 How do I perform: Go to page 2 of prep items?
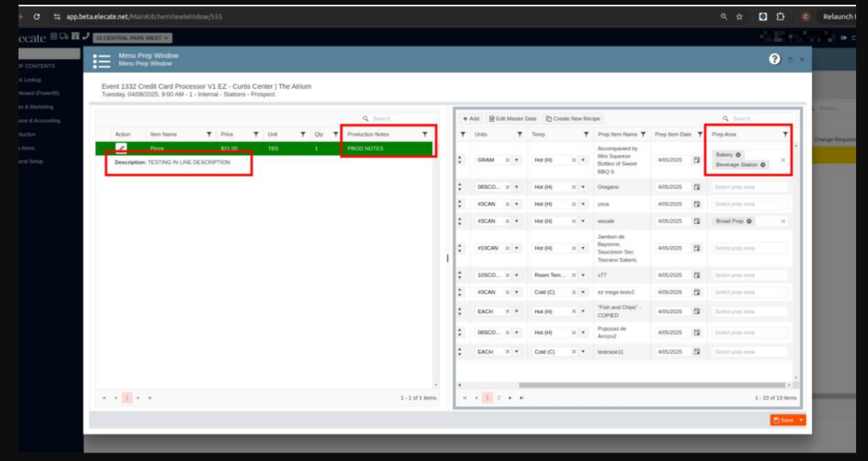click(x=499, y=398)
